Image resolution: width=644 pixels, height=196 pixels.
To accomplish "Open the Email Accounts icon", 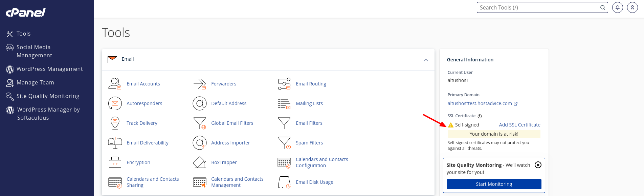I will 115,84.
